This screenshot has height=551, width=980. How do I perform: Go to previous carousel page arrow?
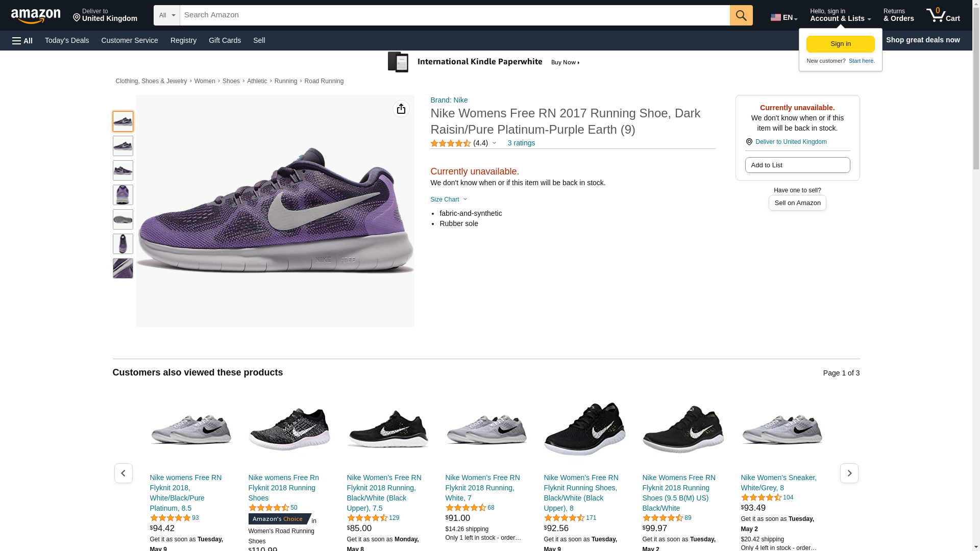coord(123,473)
